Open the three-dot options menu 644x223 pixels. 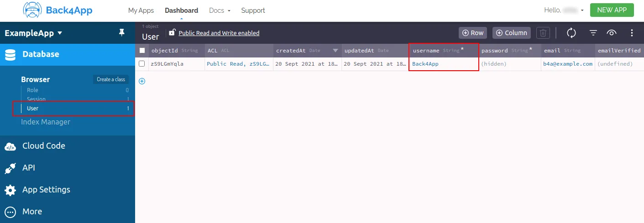(632, 33)
